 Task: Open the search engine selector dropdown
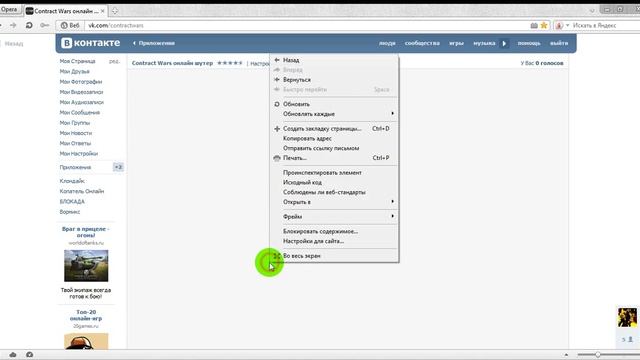pos(562,25)
